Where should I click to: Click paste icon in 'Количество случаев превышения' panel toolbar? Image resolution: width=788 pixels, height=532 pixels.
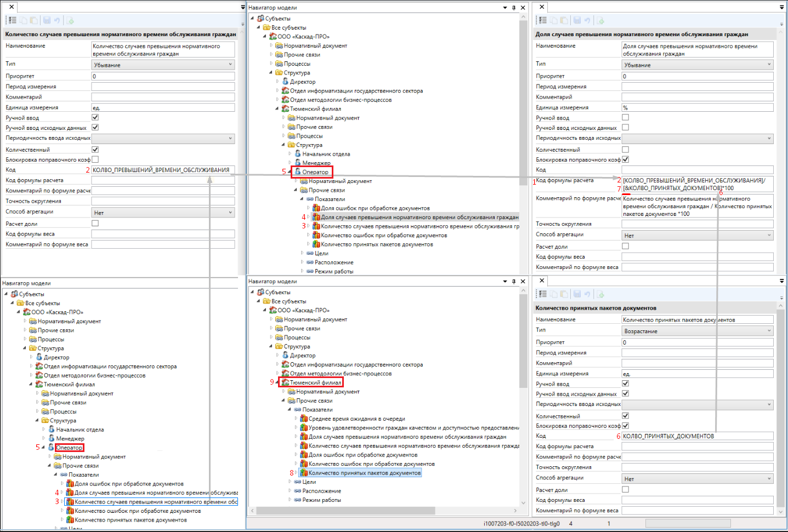coord(34,20)
